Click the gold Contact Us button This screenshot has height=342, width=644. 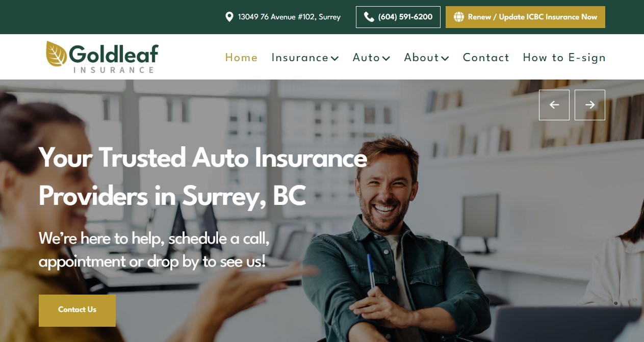(x=77, y=310)
